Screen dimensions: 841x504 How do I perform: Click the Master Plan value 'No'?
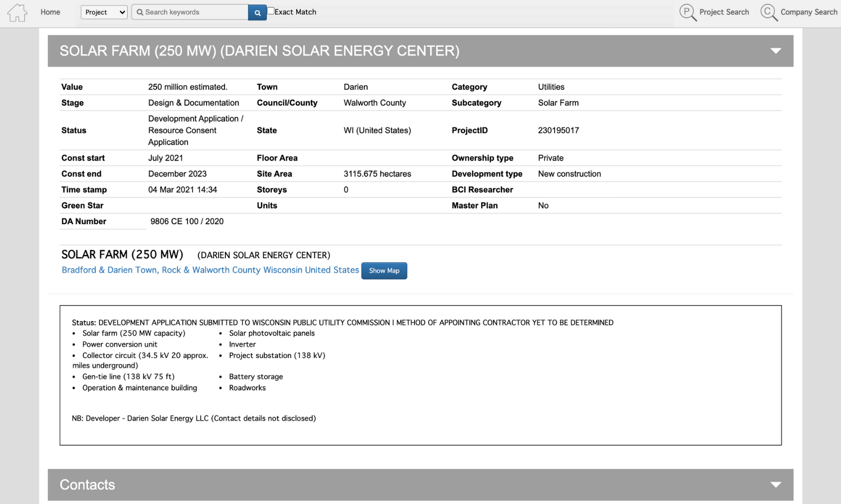543,205
